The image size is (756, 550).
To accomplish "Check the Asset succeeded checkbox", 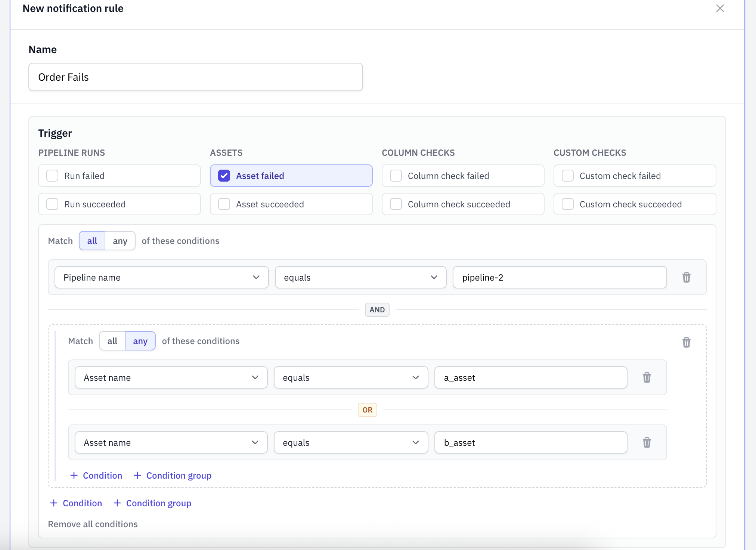I will point(224,204).
